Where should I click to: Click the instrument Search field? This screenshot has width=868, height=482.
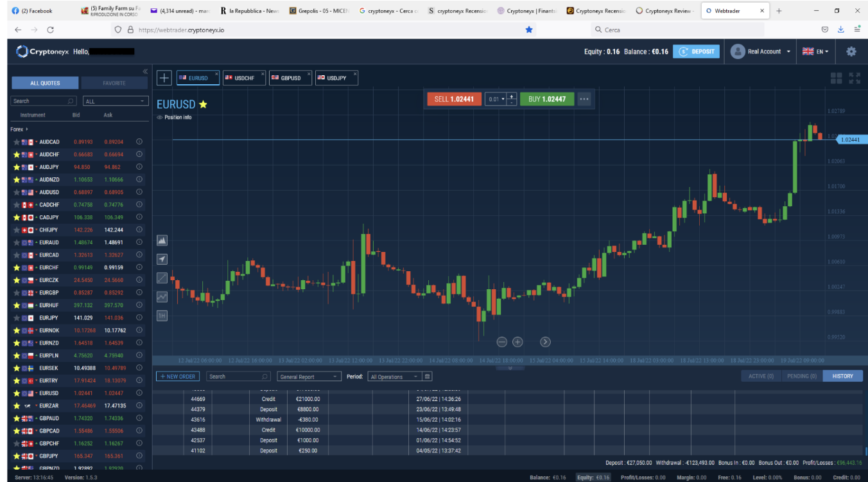(44, 101)
